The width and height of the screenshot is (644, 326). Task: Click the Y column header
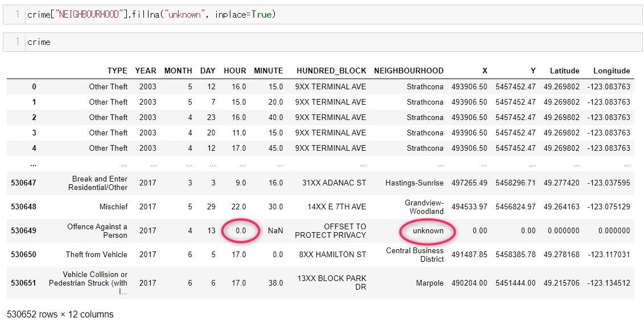pyautogui.click(x=533, y=71)
